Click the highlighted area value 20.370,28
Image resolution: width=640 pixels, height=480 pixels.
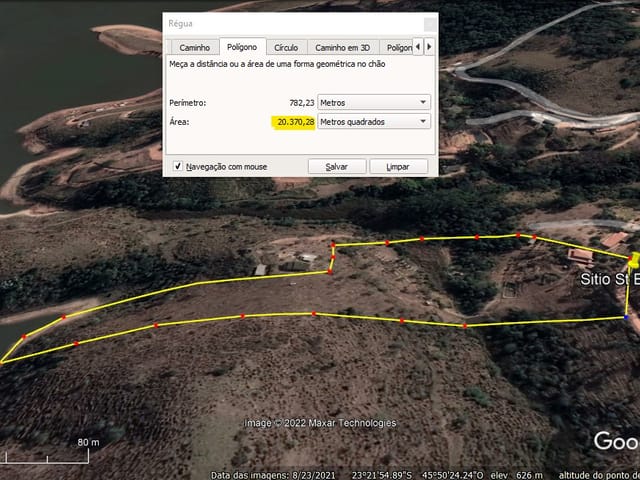coord(295,122)
